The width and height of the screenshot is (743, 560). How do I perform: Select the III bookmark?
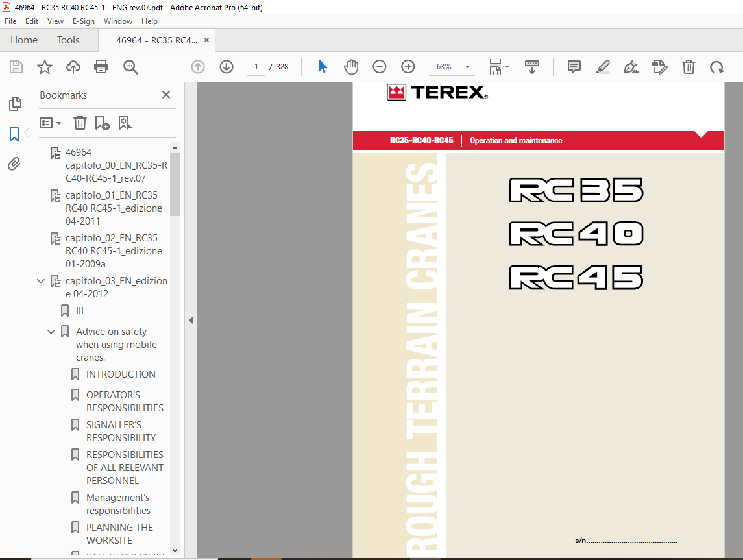click(80, 311)
